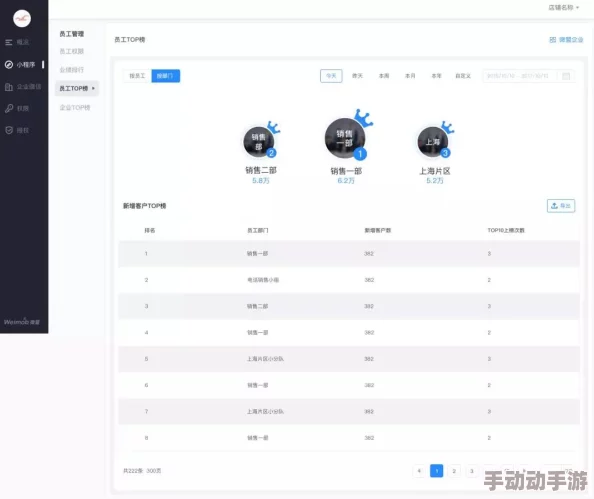The image size is (594, 499).
Task: Open the 企业微信 building icon entry
Action: (x=9, y=87)
